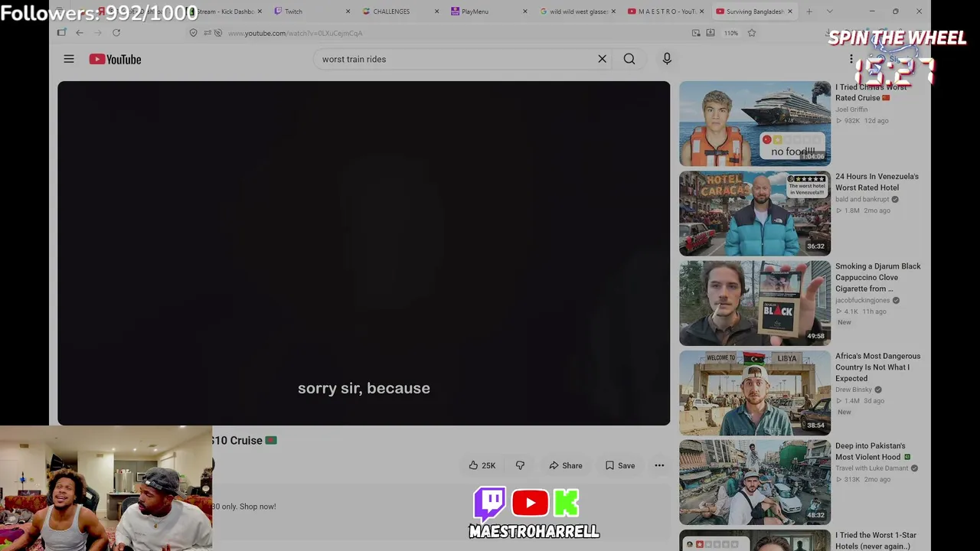The height and width of the screenshot is (551, 980).
Task: Open more actions under the video
Action: (659, 465)
